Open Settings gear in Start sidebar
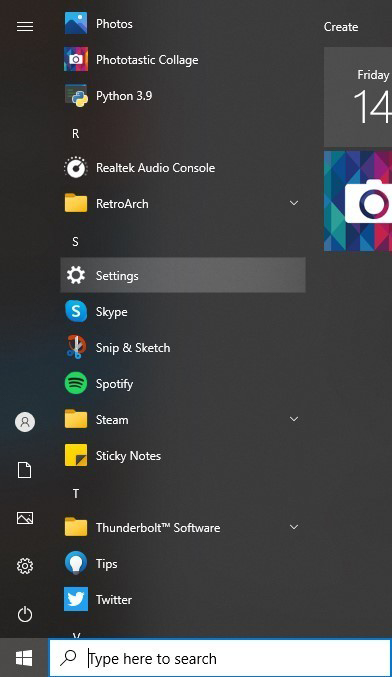The image size is (392, 677). tap(25, 566)
